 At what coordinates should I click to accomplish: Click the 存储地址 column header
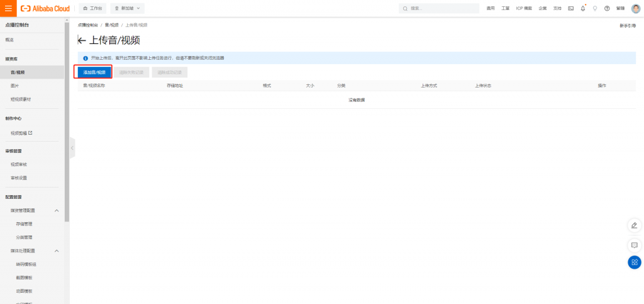click(175, 86)
